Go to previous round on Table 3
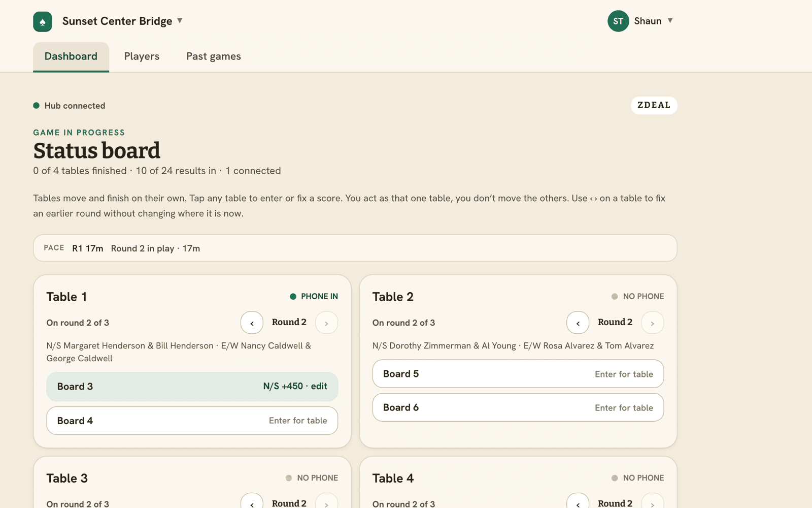 pos(252,501)
